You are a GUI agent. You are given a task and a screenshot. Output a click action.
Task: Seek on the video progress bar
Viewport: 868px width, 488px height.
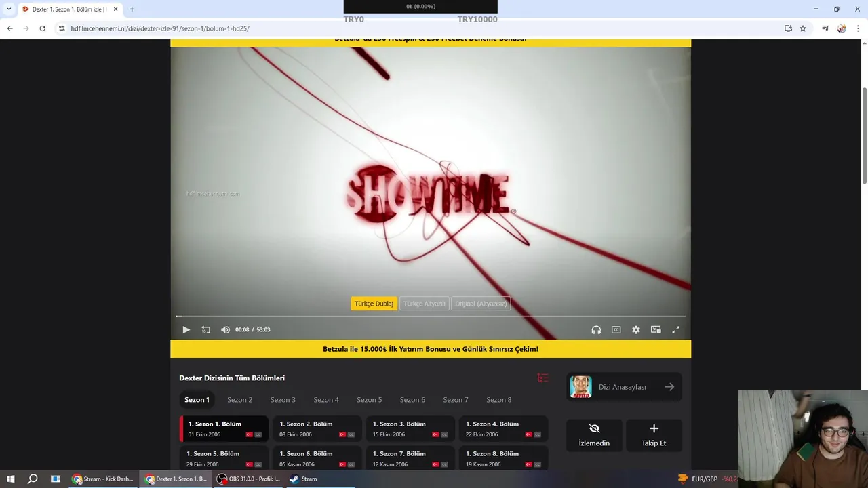[431, 317]
